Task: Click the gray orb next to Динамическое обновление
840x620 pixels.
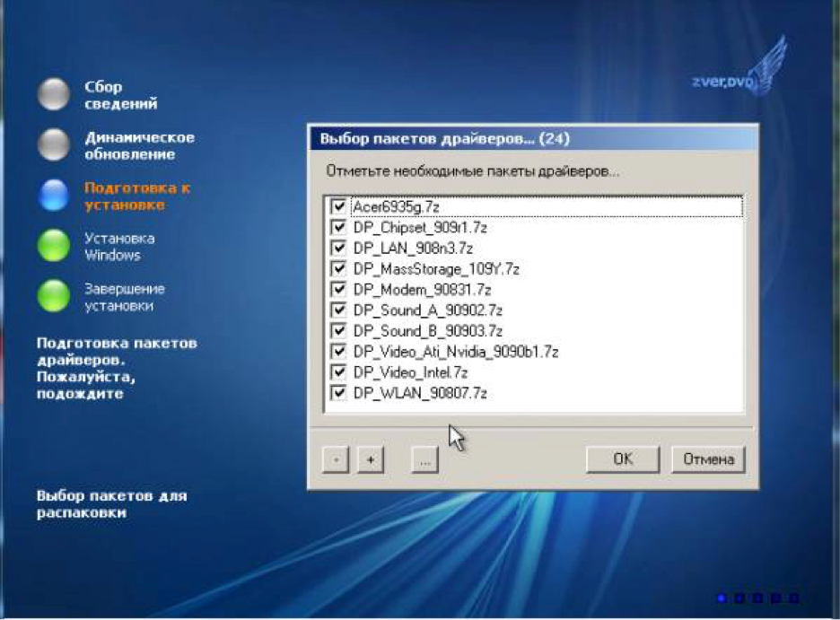Action: point(54,144)
